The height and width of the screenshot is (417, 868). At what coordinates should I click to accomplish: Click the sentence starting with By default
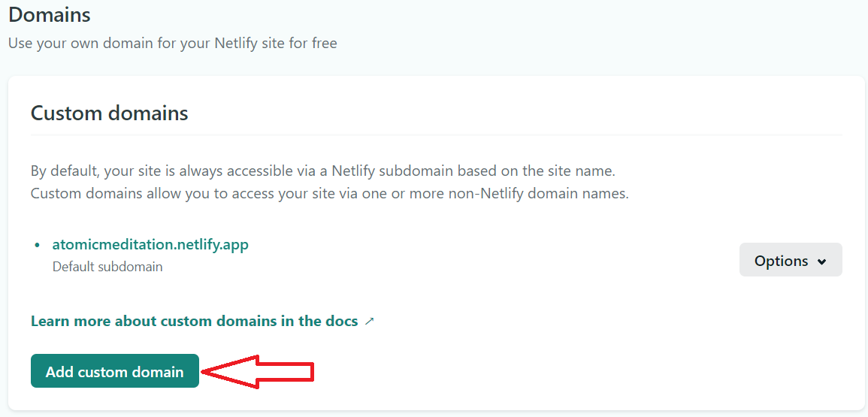click(323, 171)
